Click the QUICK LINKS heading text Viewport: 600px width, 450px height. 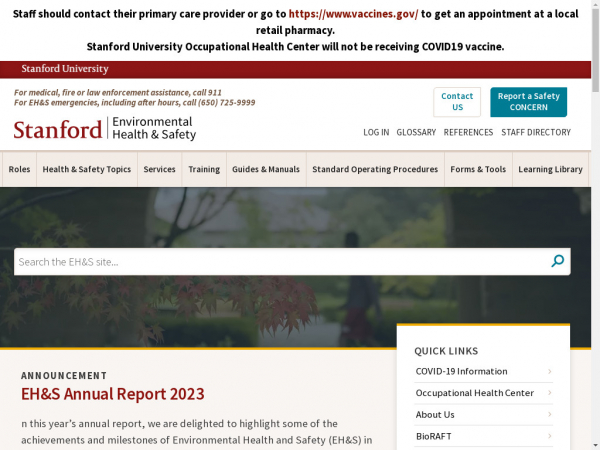coord(446,351)
